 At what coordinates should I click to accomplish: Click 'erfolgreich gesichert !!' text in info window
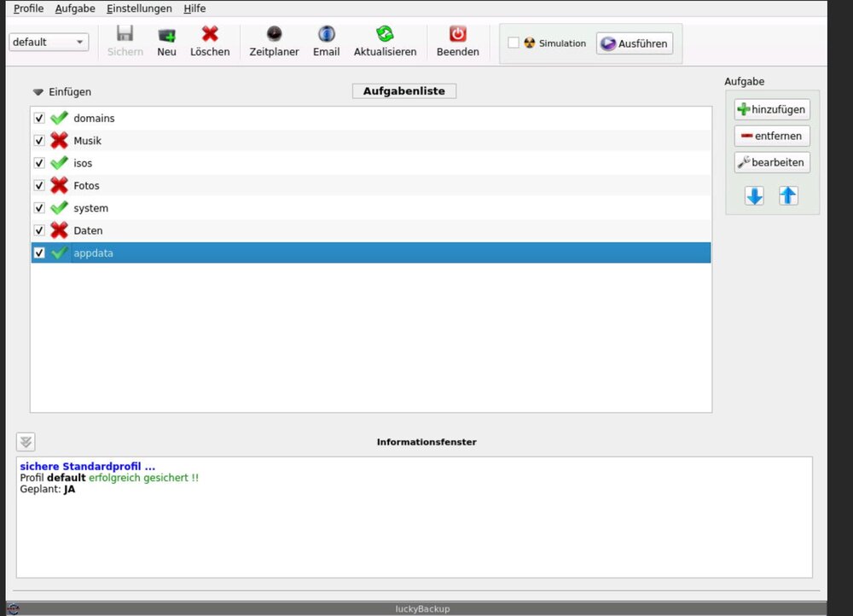click(x=143, y=478)
